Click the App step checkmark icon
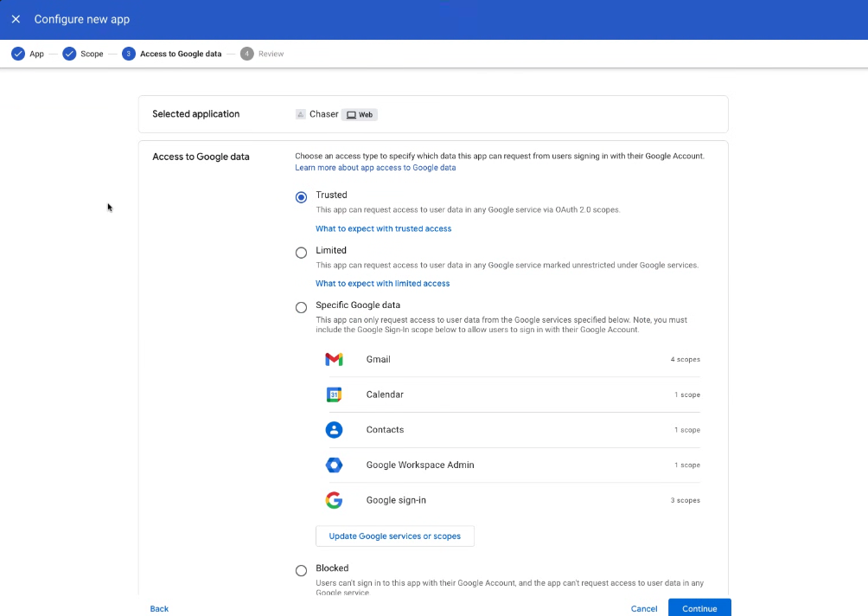Viewport: 868px width, 616px height. tap(17, 53)
